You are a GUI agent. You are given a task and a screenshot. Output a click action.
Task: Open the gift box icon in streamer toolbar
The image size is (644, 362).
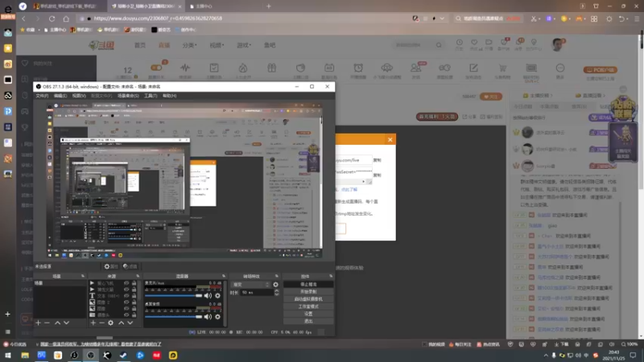(x=272, y=68)
